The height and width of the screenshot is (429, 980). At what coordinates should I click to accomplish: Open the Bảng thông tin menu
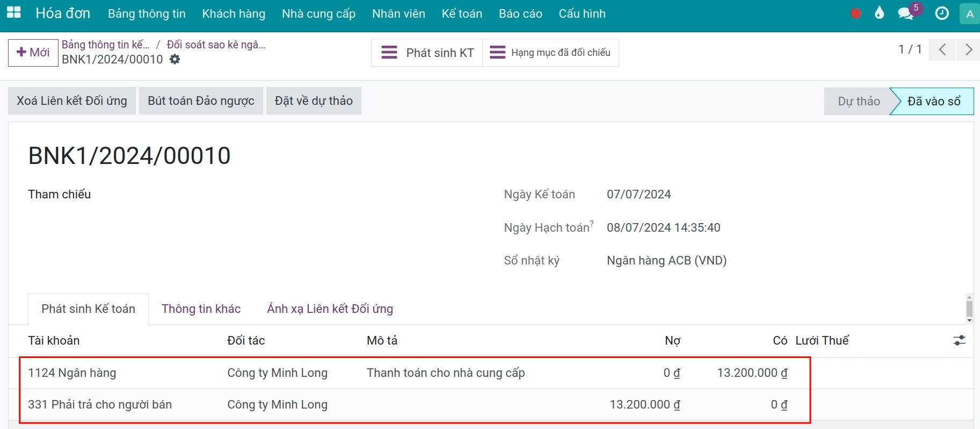click(x=147, y=13)
